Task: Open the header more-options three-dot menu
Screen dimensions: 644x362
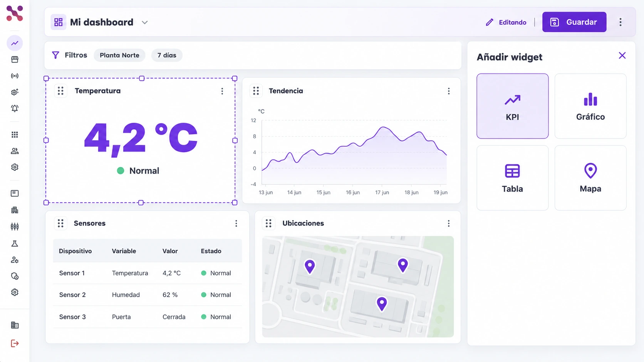Action: pyautogui.click(x=621, y=22)
